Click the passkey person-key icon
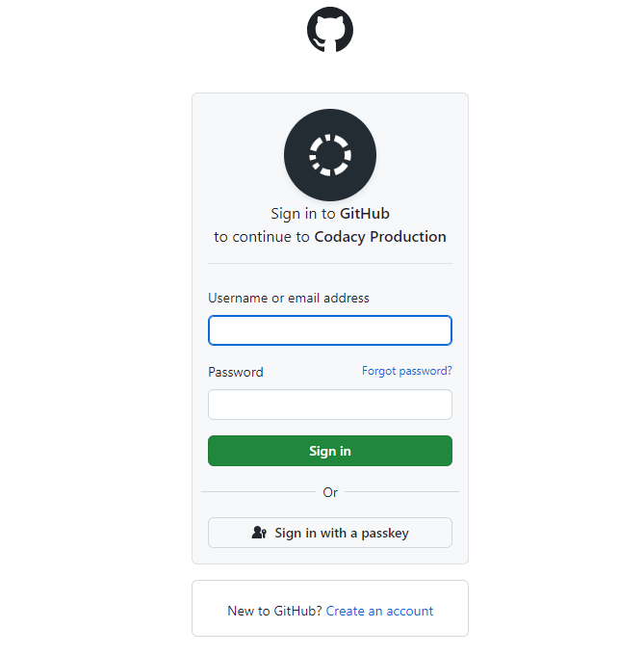This screenshot has height=654, width=644. click(x=259, y=533)
